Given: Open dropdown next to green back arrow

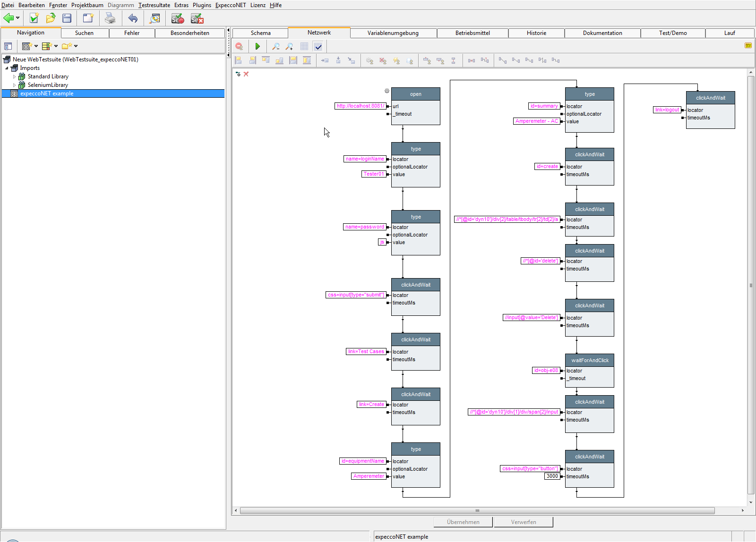Looking at the screenshot, I should [x=18, y=18].
